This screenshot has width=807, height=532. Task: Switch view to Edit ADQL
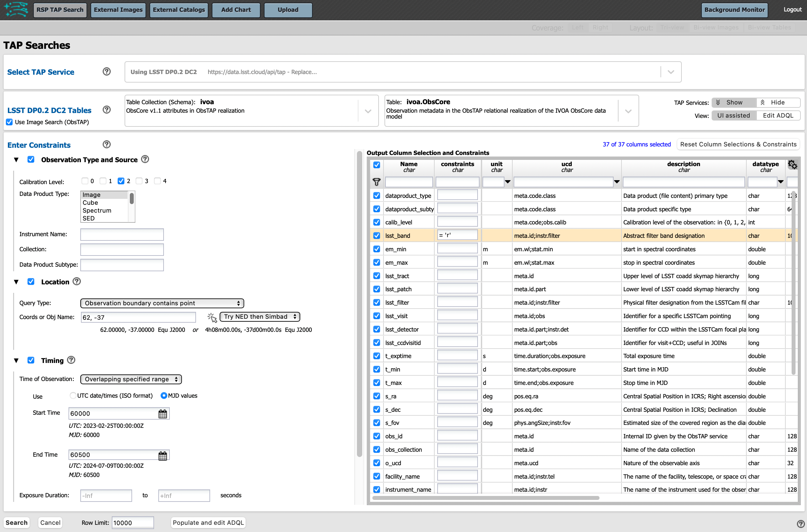point(778,115)
